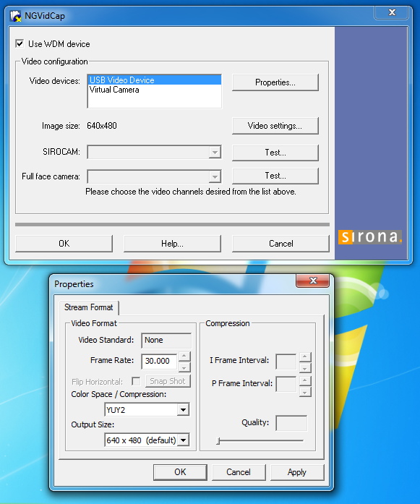Screen dimensions: 420x504
Task: Click the Frame Rate input field
Action: click(x=159, y=361)
